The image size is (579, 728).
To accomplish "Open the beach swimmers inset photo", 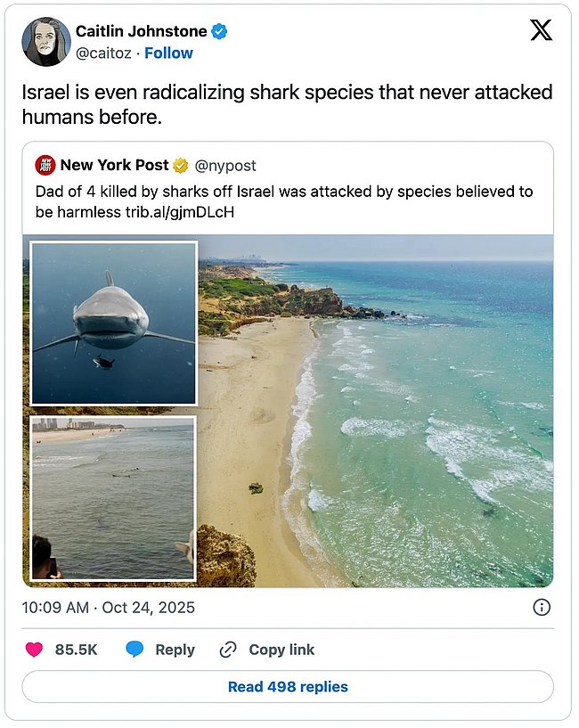I will point(113,497).
